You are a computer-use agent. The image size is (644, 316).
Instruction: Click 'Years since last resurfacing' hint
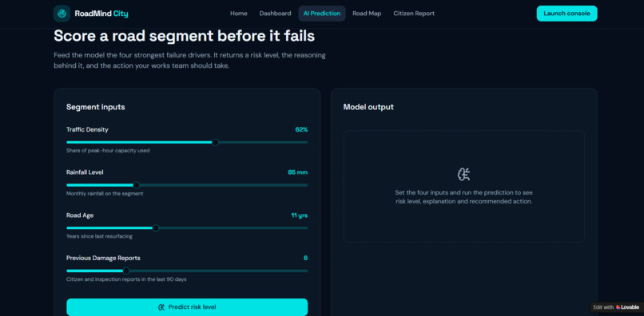pyautogui.click(x=99, y=236)
